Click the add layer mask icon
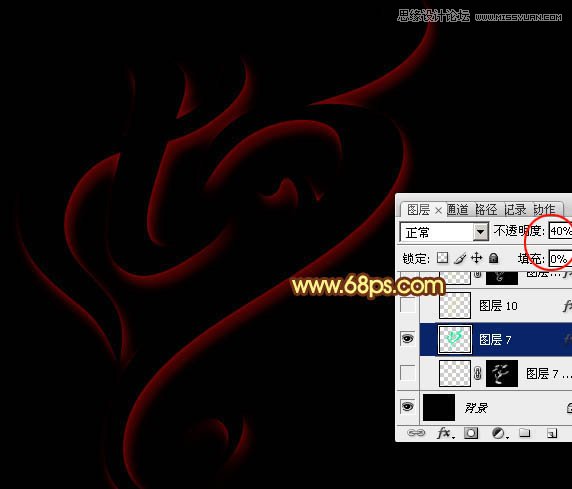 tap(471, 433)
